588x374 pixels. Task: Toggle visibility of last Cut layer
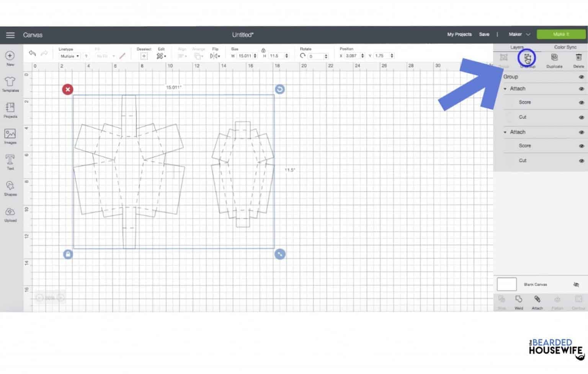[581, 161]
